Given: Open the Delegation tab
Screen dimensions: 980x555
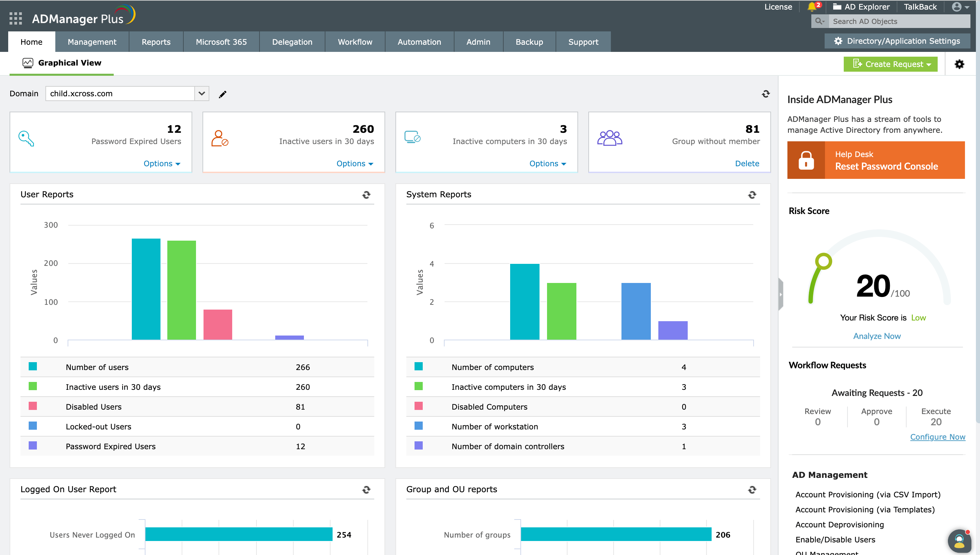Looking at the screenshot, I should (x=292, y=42).
